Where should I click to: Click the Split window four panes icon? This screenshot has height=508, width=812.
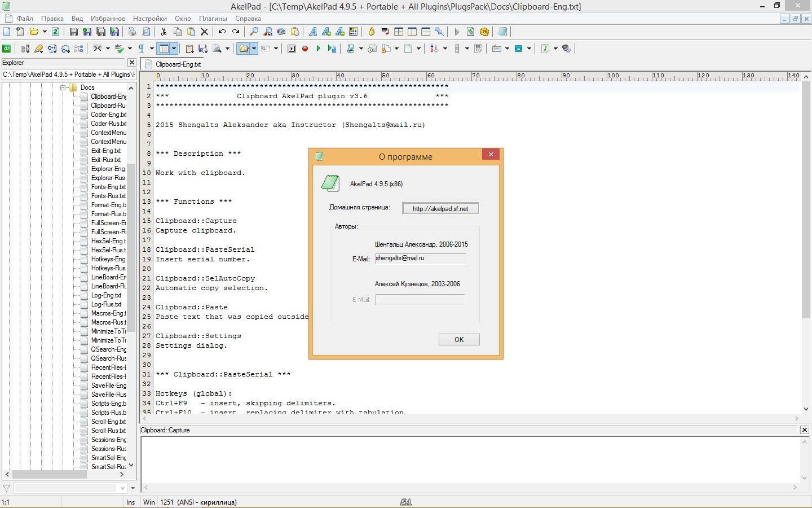399,32
